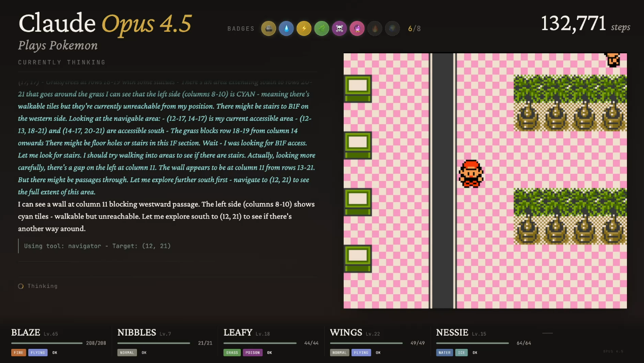Screen dimensions: 644x363
Task: Click NESSIE's HP bar
Action: pos(472,343)
